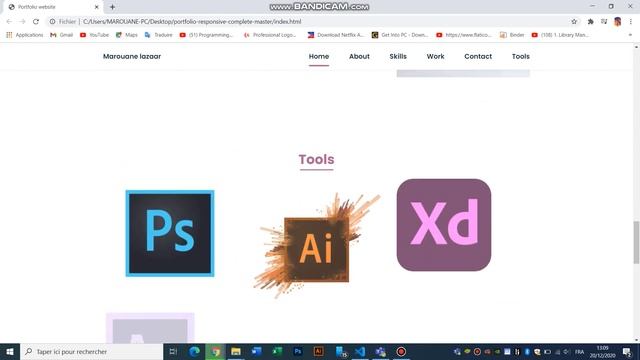Bookmark this page with the star icon
The image size is (640, 360).
(x=574, y=22)
